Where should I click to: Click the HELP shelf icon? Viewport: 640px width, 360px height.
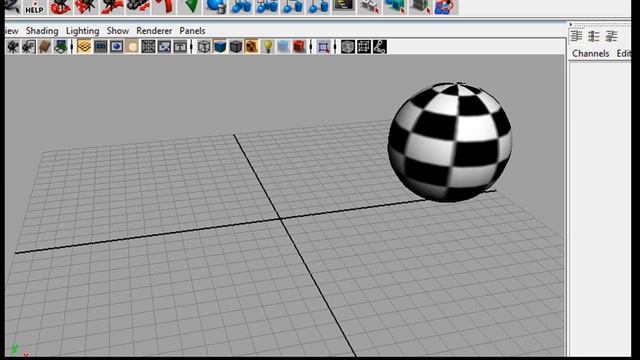[34, 7]
